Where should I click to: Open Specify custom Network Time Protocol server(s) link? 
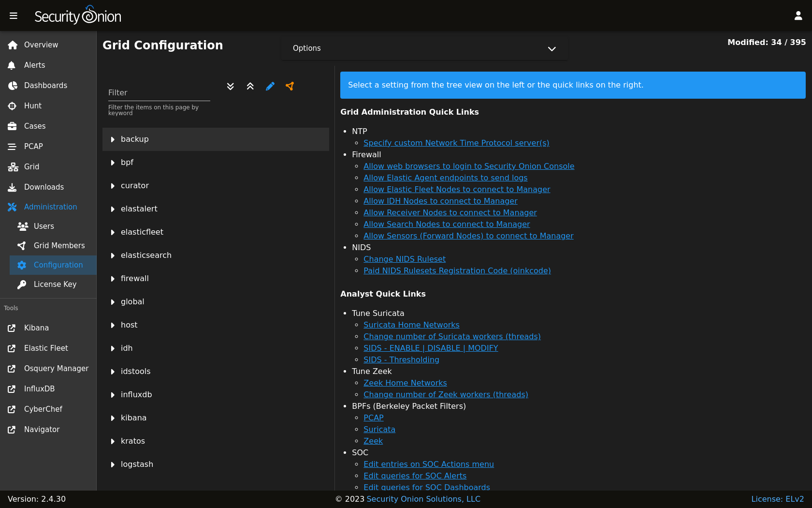tap(456, 143)
